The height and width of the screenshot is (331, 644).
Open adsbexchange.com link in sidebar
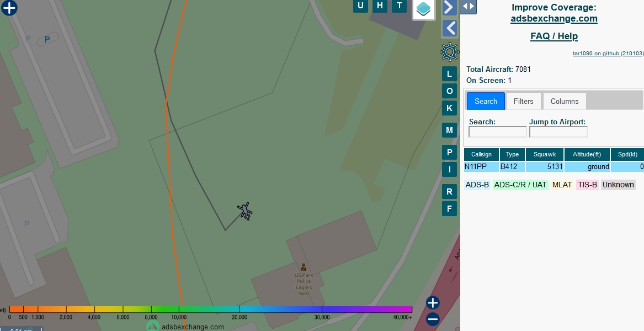[x=553, y=18]
